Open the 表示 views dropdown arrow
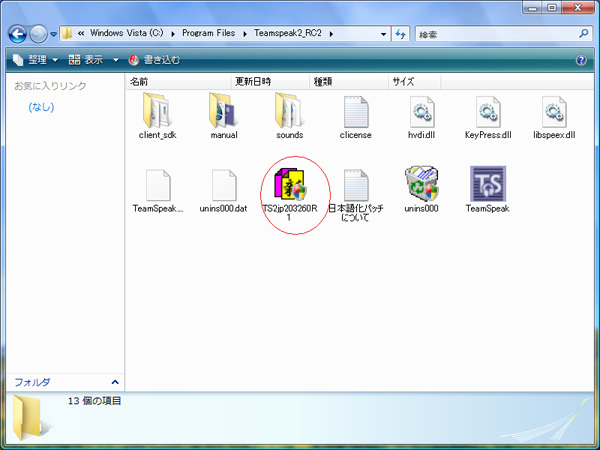 116,60
